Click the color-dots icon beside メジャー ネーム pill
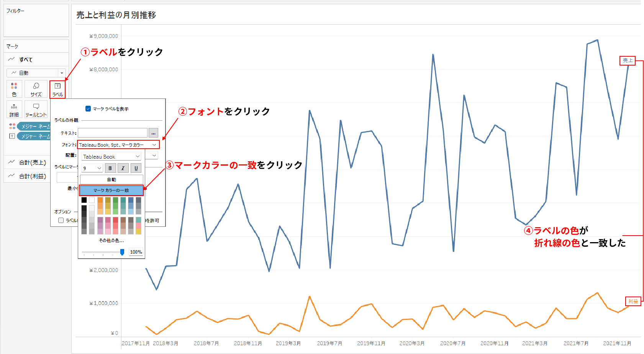Viewport: 644px width, 354px height. (12, 126)
